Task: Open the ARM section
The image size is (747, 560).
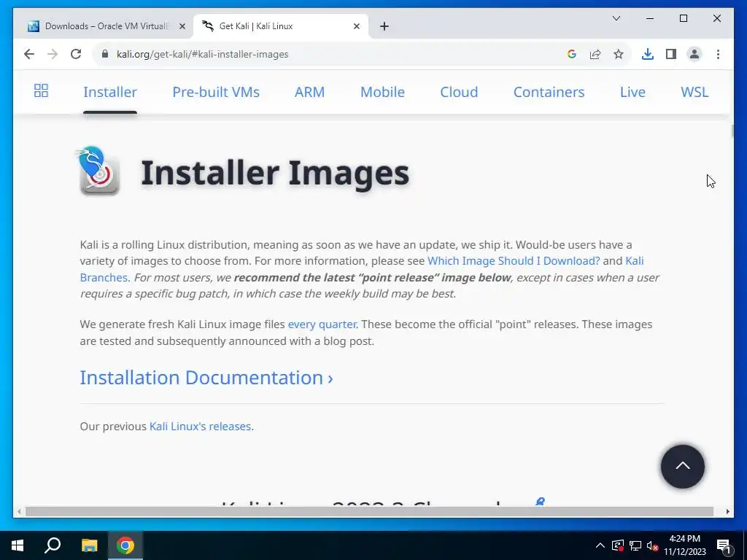Action: coord(309,92)
